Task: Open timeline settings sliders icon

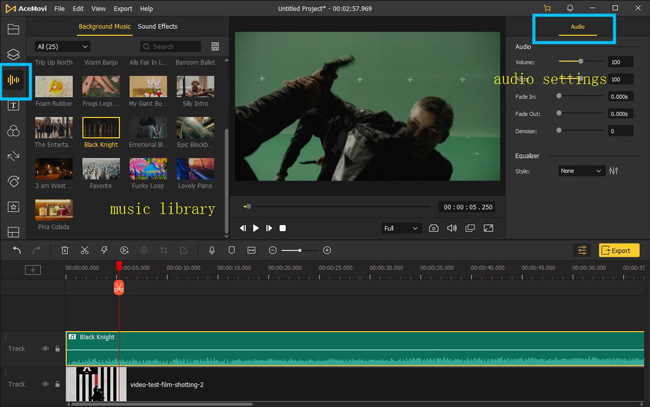Action: click(582, 250)
